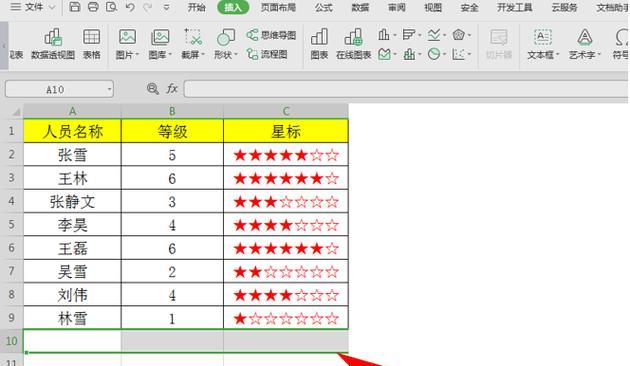Click the fx insert function icon
The width and height of the screenshot is (630, 366).
(x=172, y=88)
